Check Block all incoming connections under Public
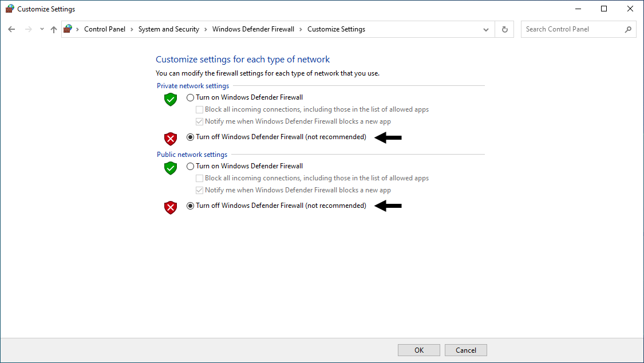644x363 pixels. [x=199, y=178]
